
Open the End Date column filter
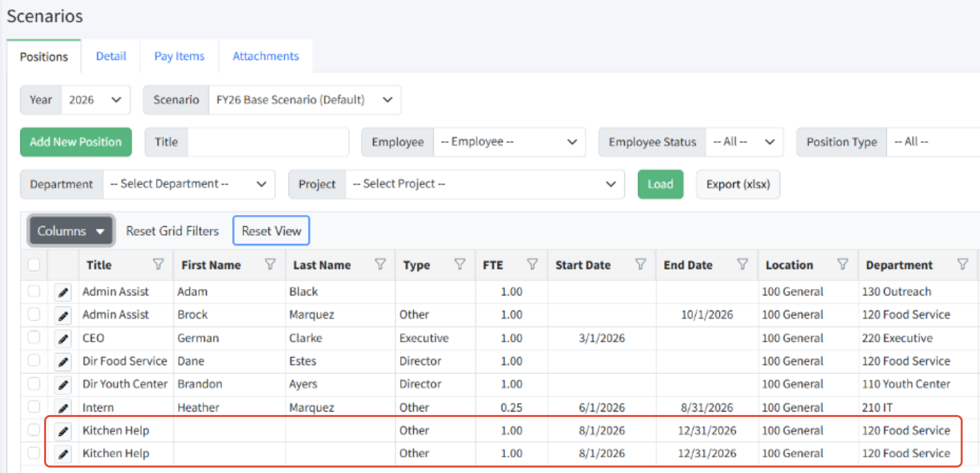[743, 264]
